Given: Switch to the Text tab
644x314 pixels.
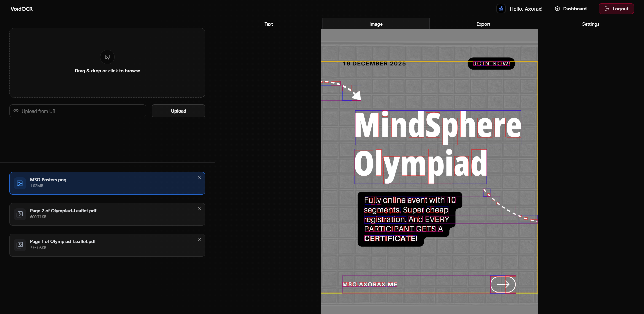Looking at the screenshot, I should point(268,24).
